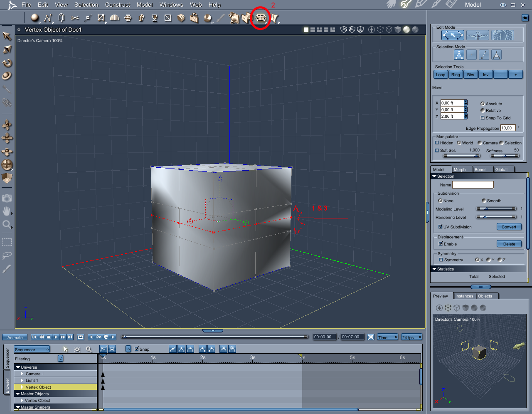Switch to the Morph tab
532x414 pixels.
460,169
